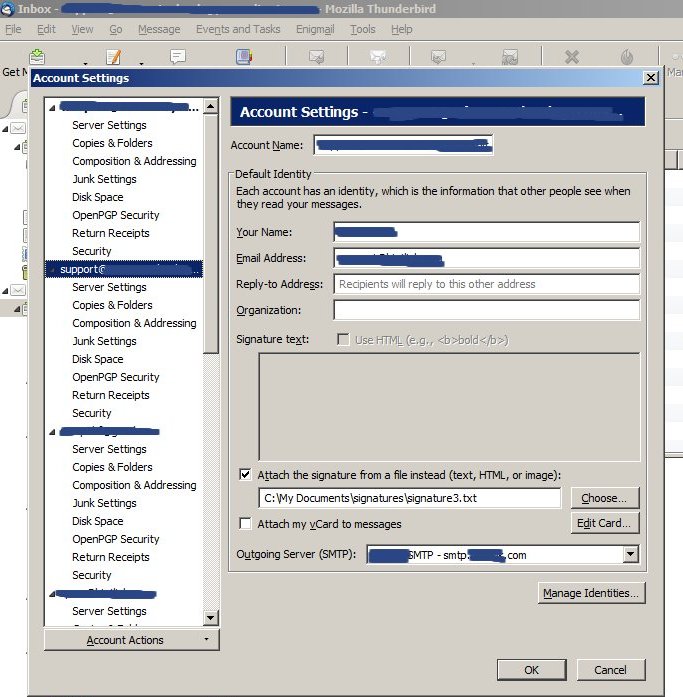Click the grayed Forward toolbar icon
Viewport: 683px width, 697px height.
click(x=439, y=57)
